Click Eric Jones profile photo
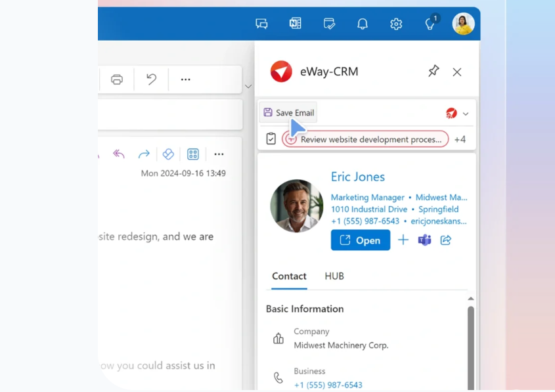555x392 pixels. (x=297, y=206)
